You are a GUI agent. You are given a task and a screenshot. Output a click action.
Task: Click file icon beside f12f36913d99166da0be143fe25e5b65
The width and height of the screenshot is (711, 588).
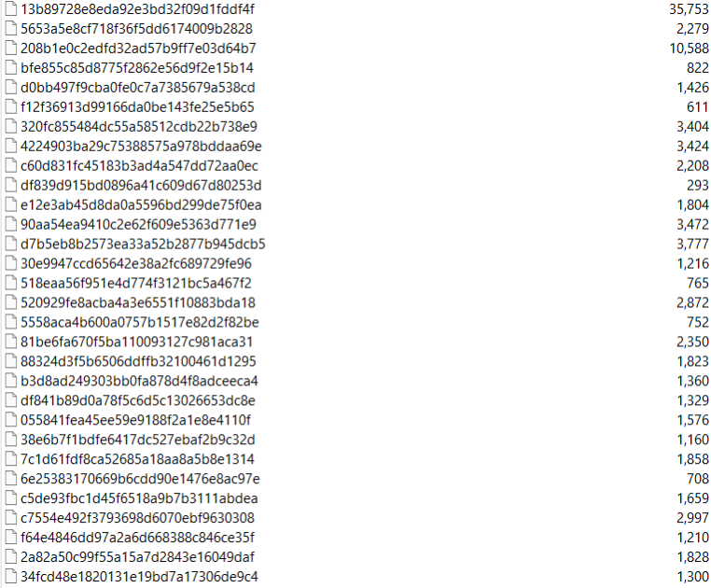point(11,106)
